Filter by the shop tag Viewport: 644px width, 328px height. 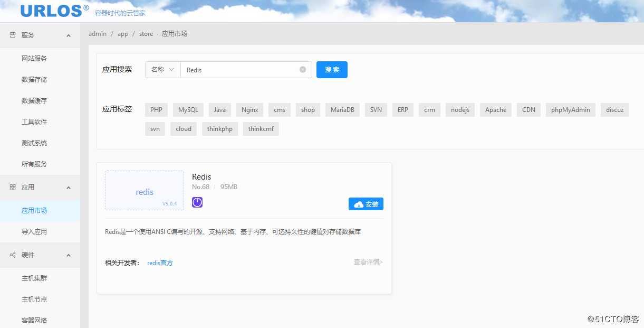[x=308, y=110]
